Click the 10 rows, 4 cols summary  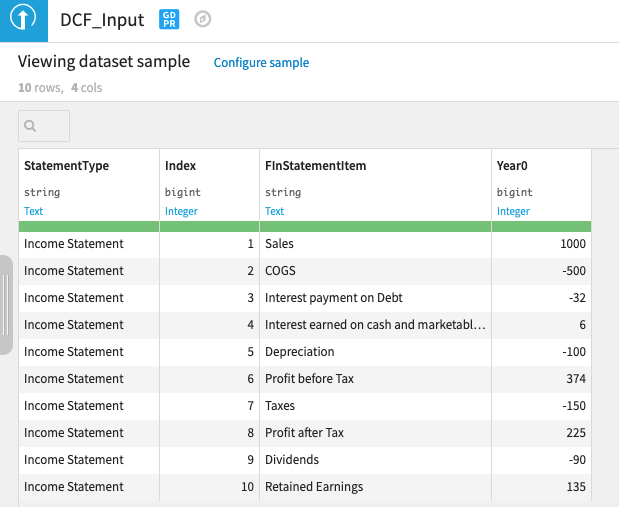coord(60,88)
